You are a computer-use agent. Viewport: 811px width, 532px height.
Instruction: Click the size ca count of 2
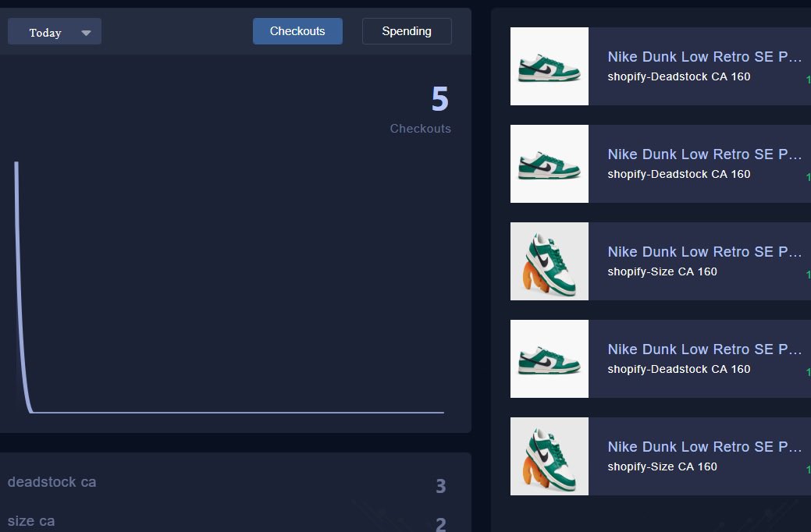click(441, 524)
